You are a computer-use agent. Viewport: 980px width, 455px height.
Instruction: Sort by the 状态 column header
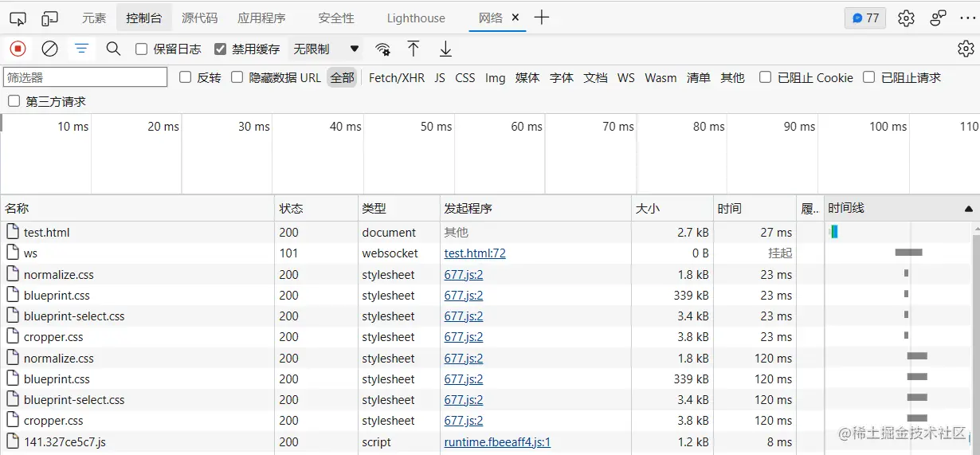316,209
